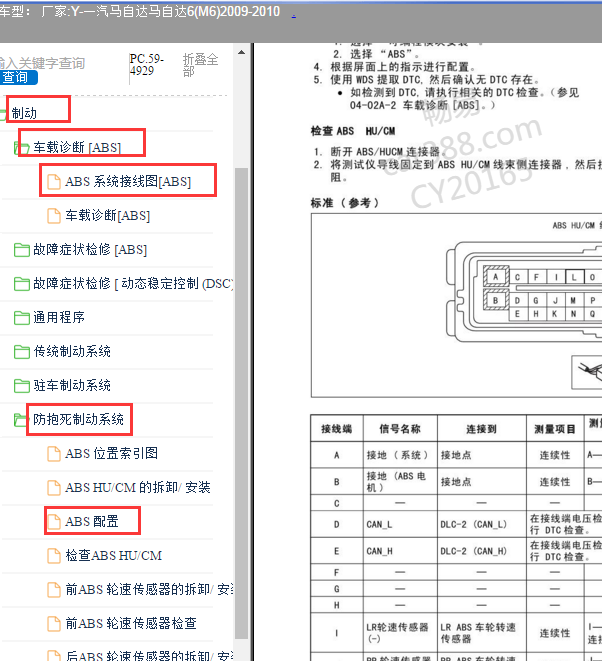This screenshot has height=661, width=602.
Task: Click the DLC-2 (CAN_L) table cell
Action: (x=482, y=524)
